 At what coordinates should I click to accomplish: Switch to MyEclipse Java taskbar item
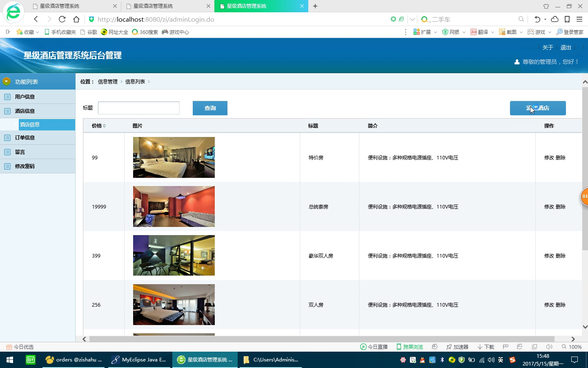pyautogui.click(x=139, y=360)
